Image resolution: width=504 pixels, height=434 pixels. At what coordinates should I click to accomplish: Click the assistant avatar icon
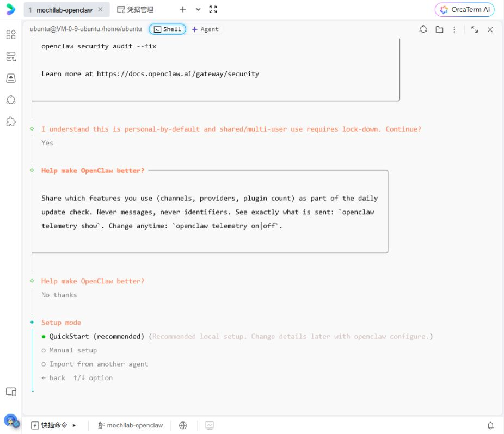(x=11, y=421)
